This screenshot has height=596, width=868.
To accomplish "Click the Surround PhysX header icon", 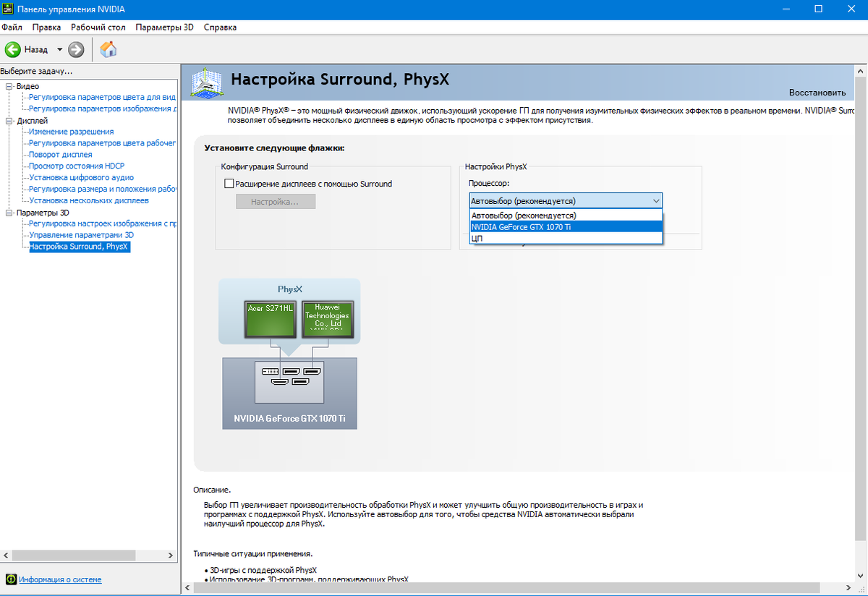I will click(x=206, y=82).
